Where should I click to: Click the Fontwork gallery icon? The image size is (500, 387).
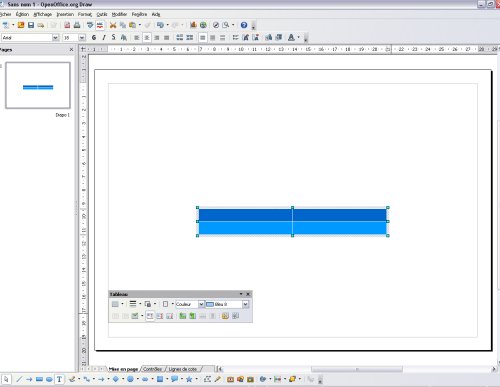[230, 379]
